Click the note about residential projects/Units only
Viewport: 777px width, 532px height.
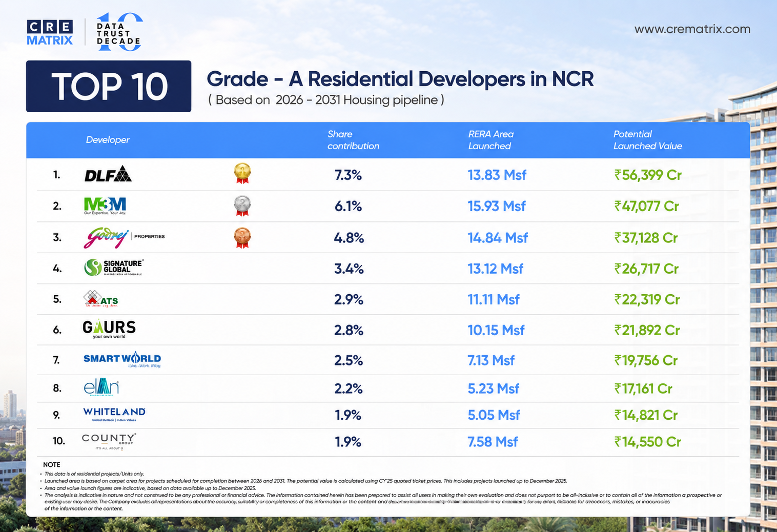pyautogui.click(x=94, y=474)
